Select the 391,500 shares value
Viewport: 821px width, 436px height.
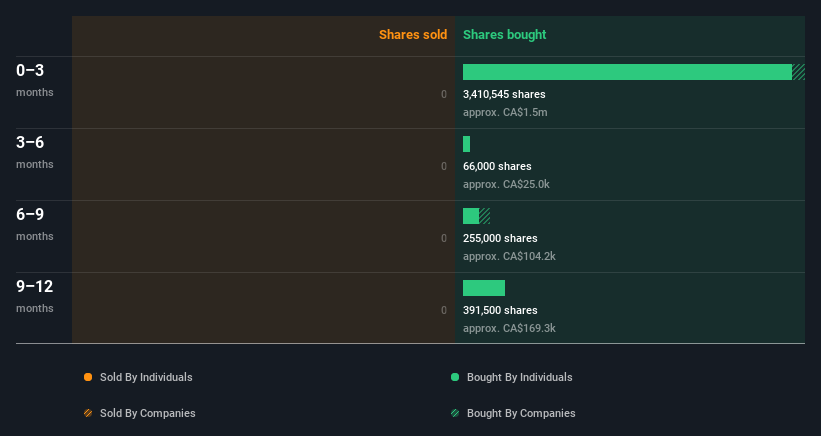tap(500, 310)
